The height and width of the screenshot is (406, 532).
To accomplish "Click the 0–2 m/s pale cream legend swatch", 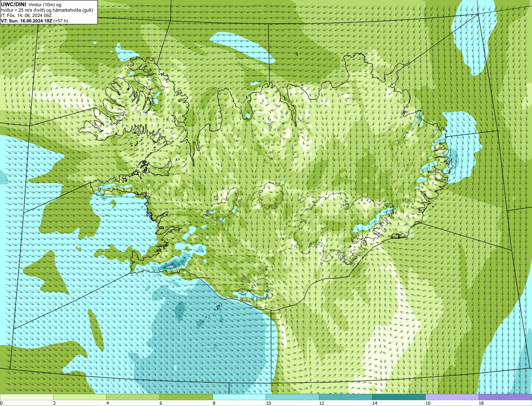I will 27,397.
